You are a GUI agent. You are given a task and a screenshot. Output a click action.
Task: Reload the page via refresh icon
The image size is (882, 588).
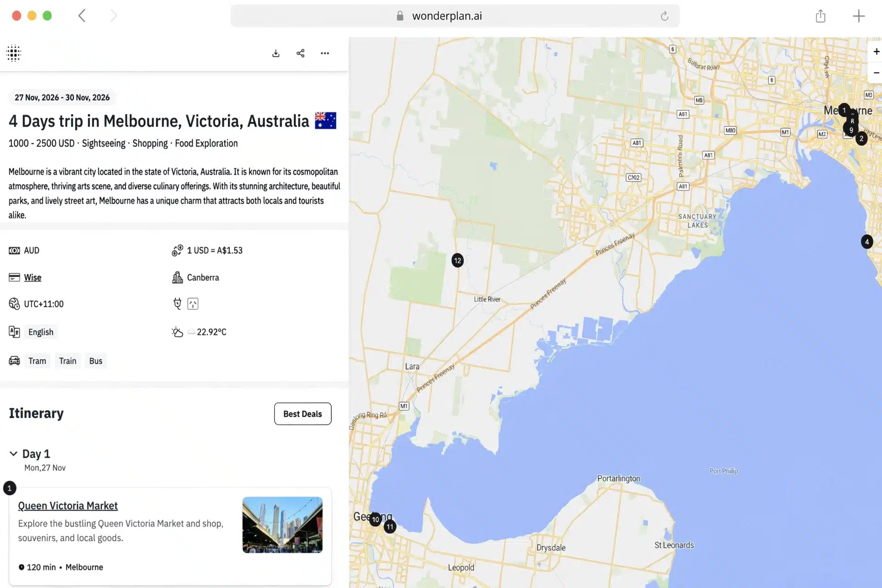(x=664, y=16)
